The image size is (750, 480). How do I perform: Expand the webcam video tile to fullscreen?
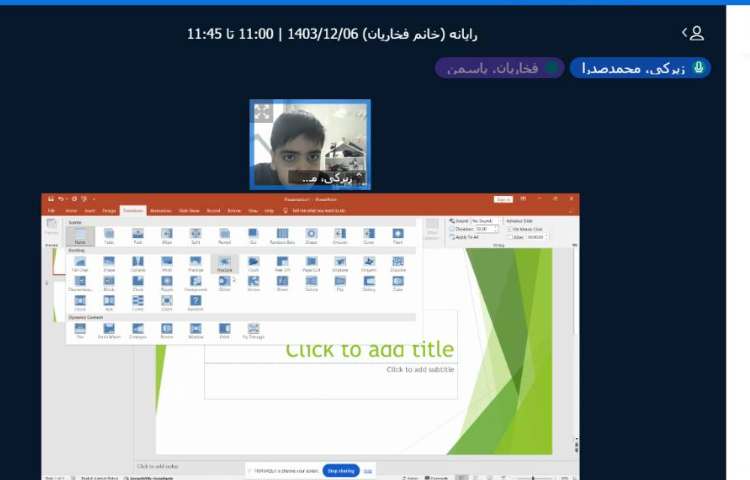click(x=262, y=112)
